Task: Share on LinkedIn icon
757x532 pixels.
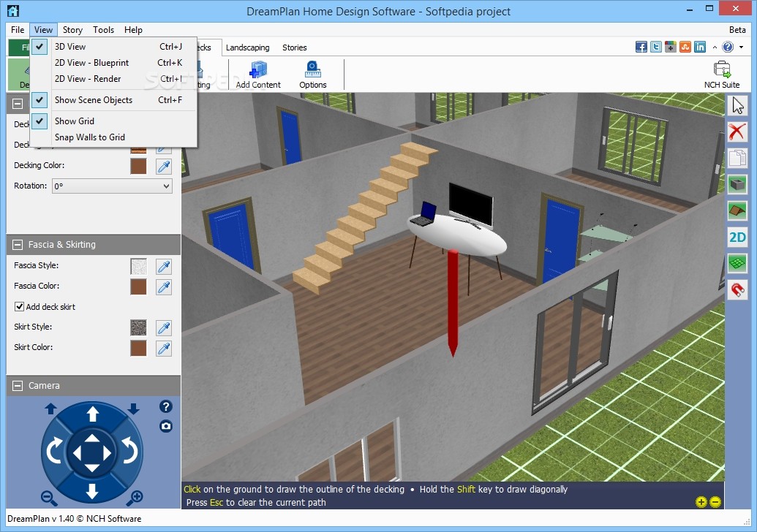Action: pos(699,47)
